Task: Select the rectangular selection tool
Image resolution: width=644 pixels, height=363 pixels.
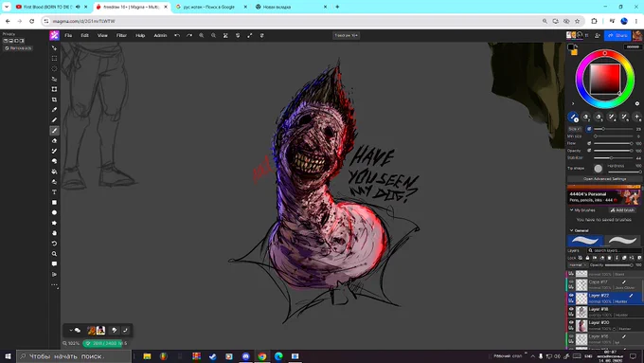Action: pos(54,59)
